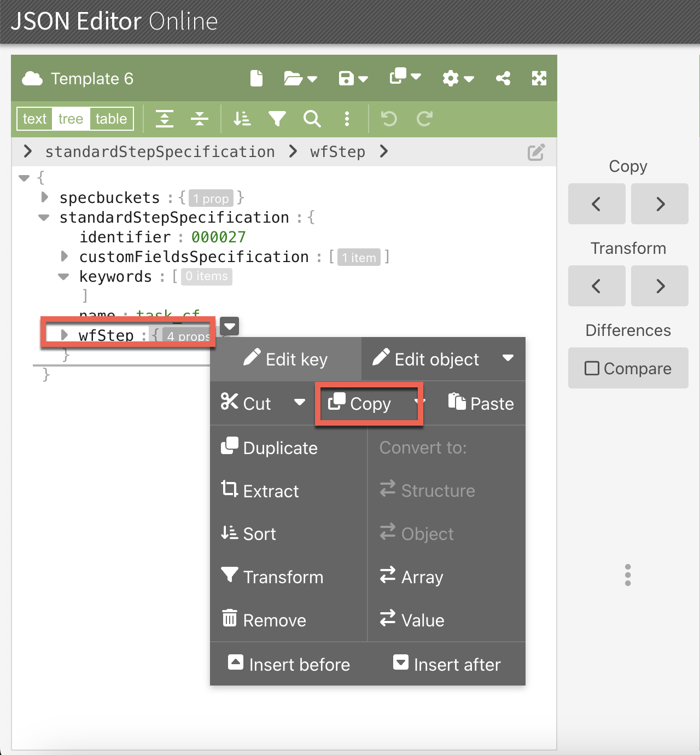This screenshot has height=755, width=700.
Task: Click the expand all icon
Action: [165, 119]
